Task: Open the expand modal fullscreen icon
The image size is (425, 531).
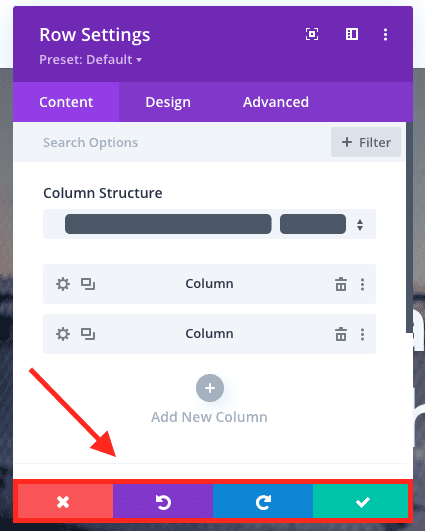Action: coord(312,34)
